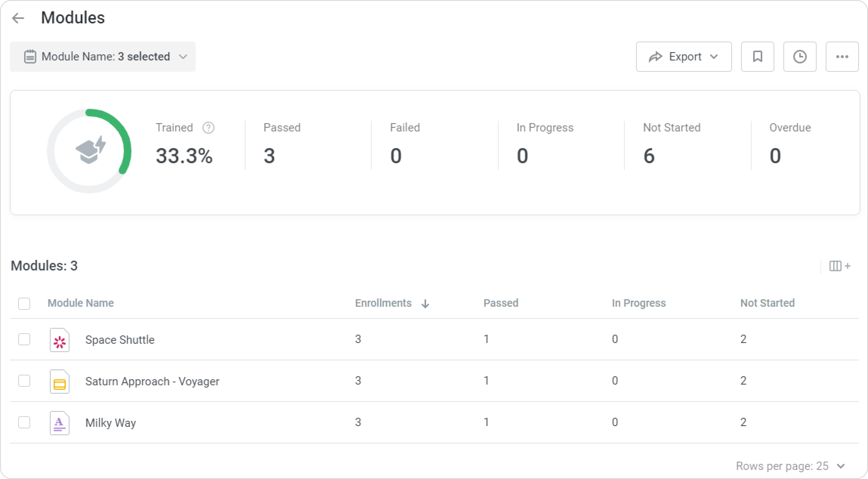Open the history clock icon

coord(800,57)
